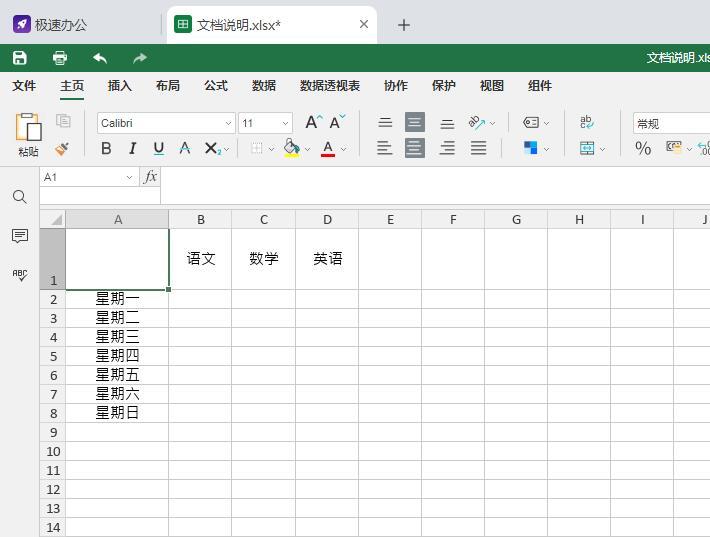Select the Format Painter brush
The height and width of the screenshot is (537, 710).
point(62,149)
